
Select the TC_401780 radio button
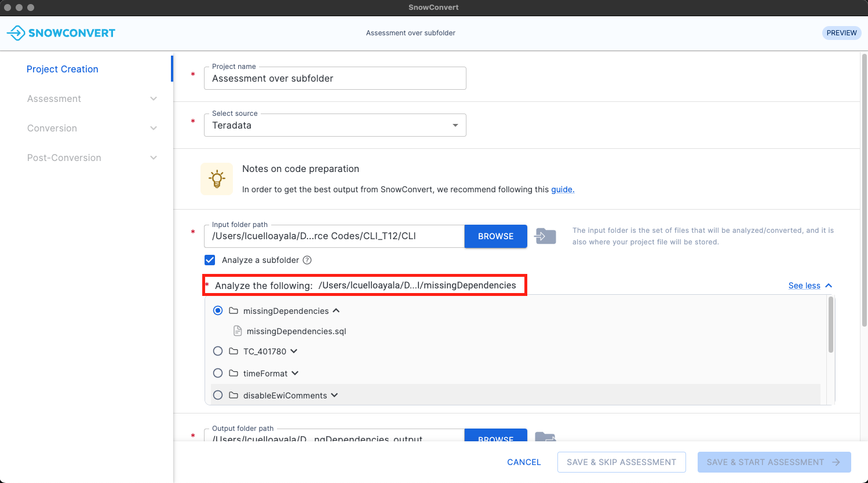(218, 352)
